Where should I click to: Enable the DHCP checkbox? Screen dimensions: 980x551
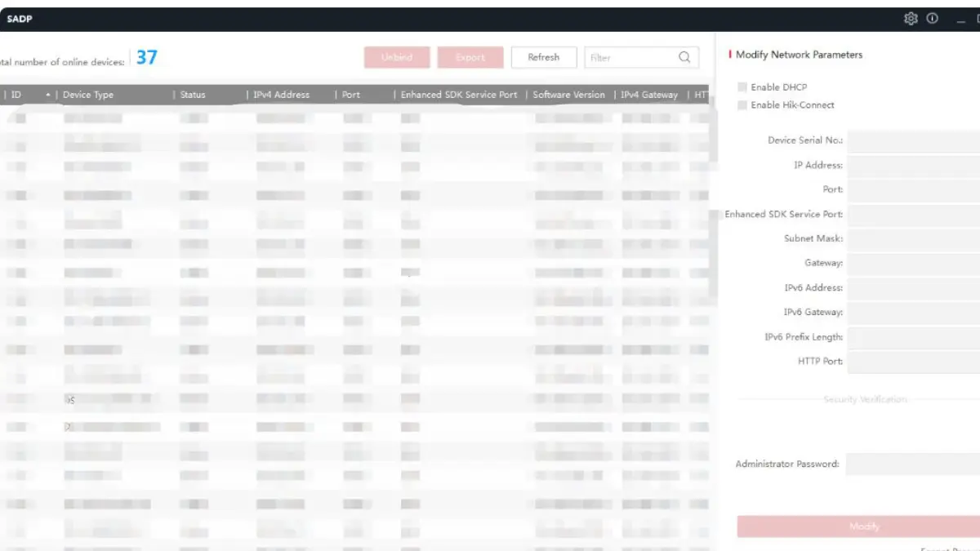coord(742,87)
